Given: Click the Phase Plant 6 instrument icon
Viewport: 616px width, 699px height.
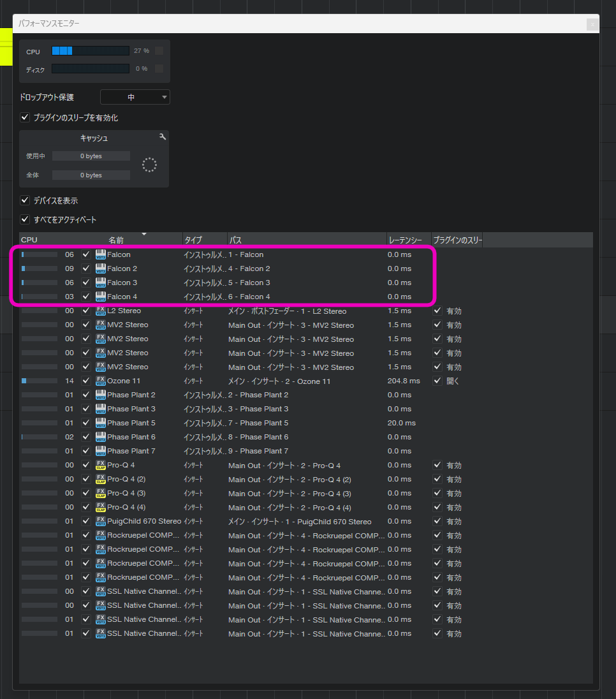Looking at the screenshot, I should [100, 437].
